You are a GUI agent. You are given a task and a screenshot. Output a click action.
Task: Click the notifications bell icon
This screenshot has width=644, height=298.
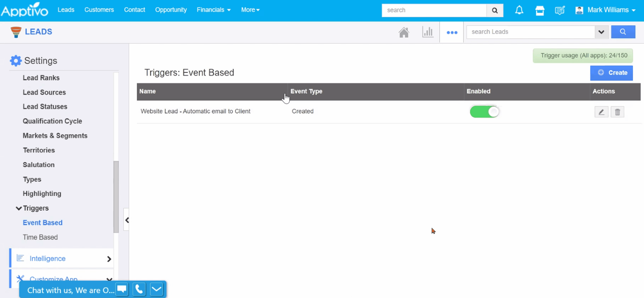[x=519, y=10]
